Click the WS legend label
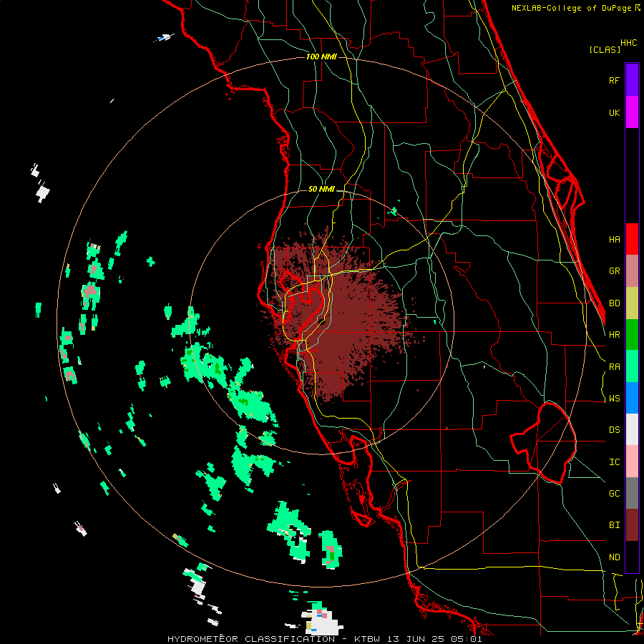 pyautogui.click(x=614, y=399)
